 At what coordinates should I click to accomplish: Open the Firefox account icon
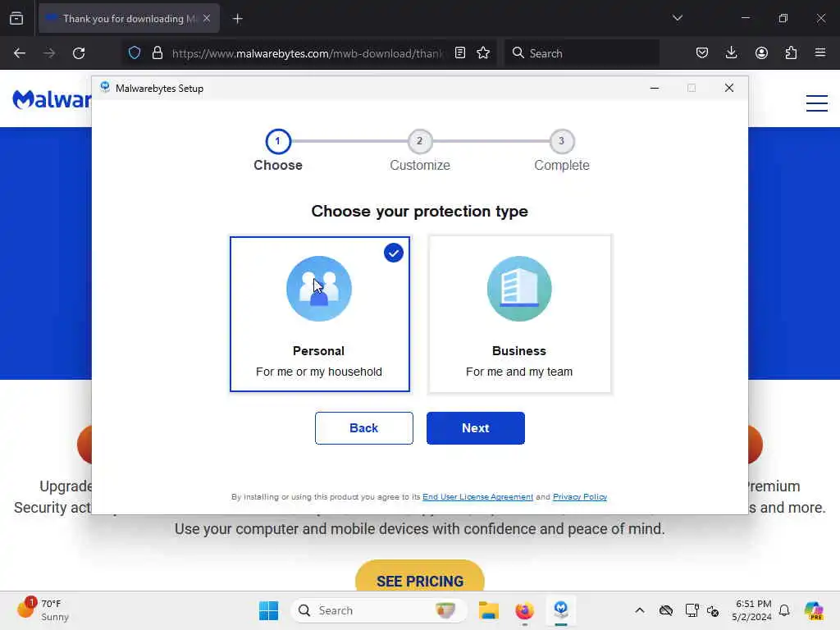[761, 52]
